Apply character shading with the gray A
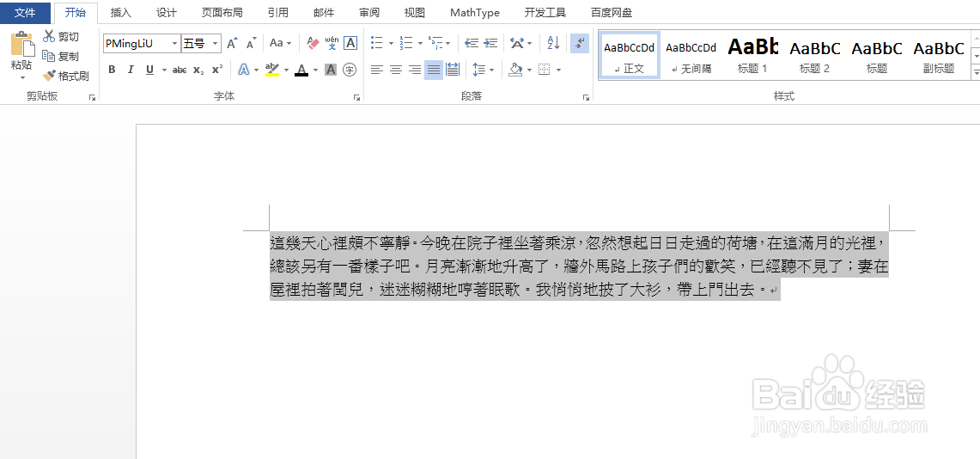Screen dimensions: 980x459 (x=331, y=70)
